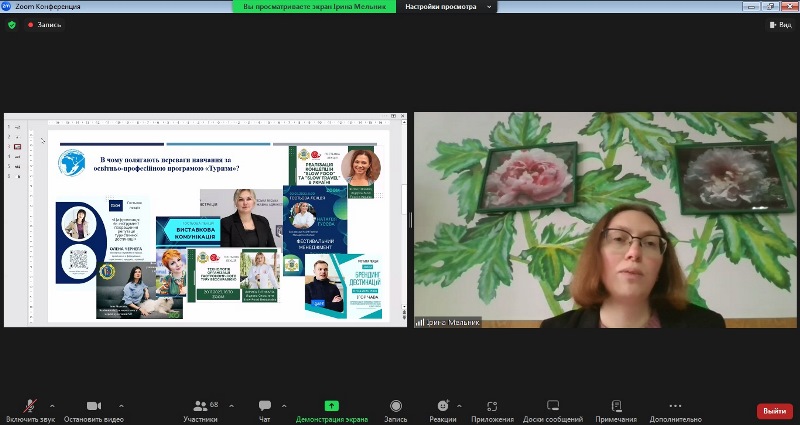Toggle the Запись recording button

396,406
